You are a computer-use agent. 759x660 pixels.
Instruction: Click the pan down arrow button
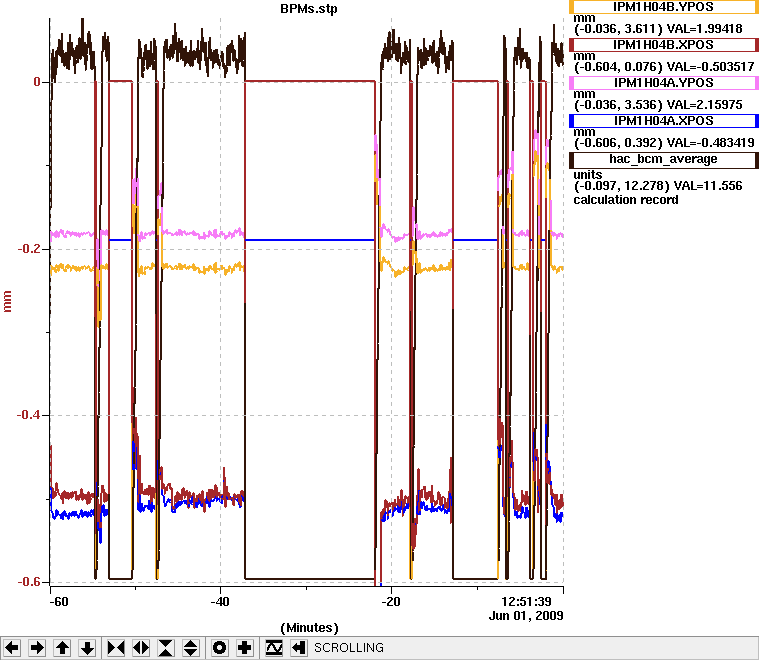pyautogui.click(x=87, y=647)
